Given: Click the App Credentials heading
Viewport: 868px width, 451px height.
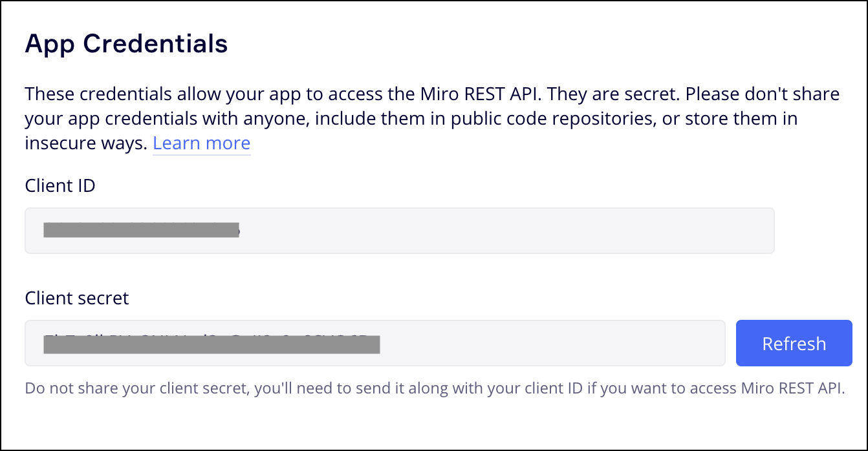Looking at the screenshot, I should click(x=126, y=44).
